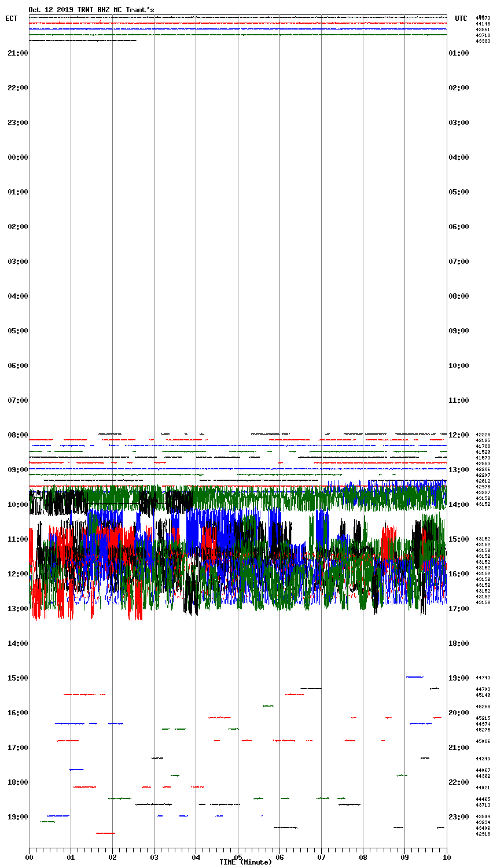Click the UTC column '23:00' hour label
The width and height of the screenshot is (493, 868).
(459, 817)
